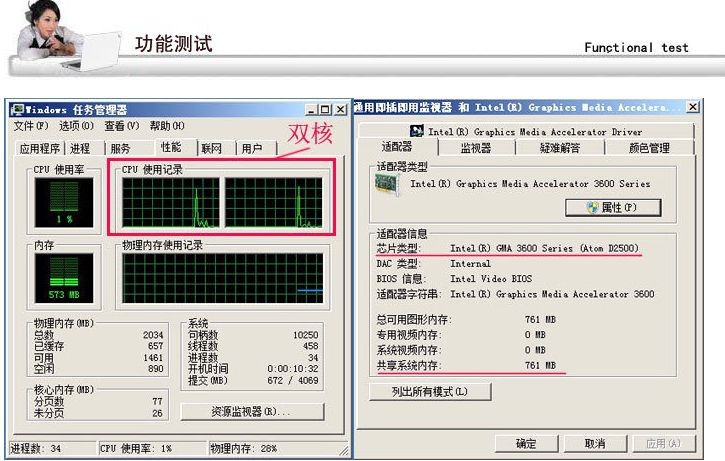The image size is (725, 461).
Task: Click the Functional test header text
Action: 636,48
